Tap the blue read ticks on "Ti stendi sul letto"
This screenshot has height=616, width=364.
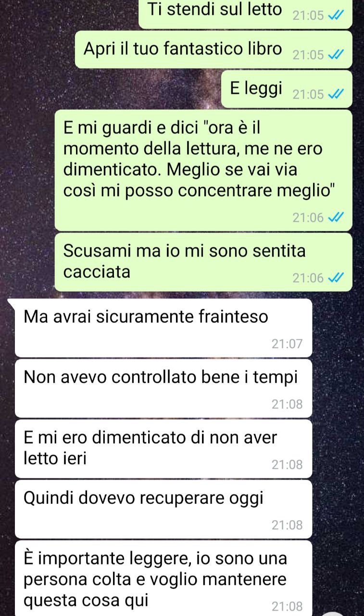click(336, 15)
